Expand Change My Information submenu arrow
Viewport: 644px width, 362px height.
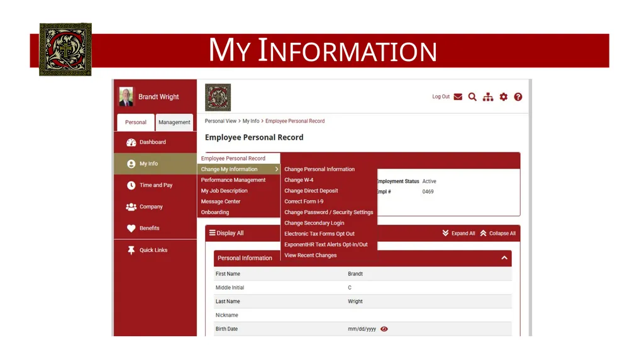pos(277,169)
